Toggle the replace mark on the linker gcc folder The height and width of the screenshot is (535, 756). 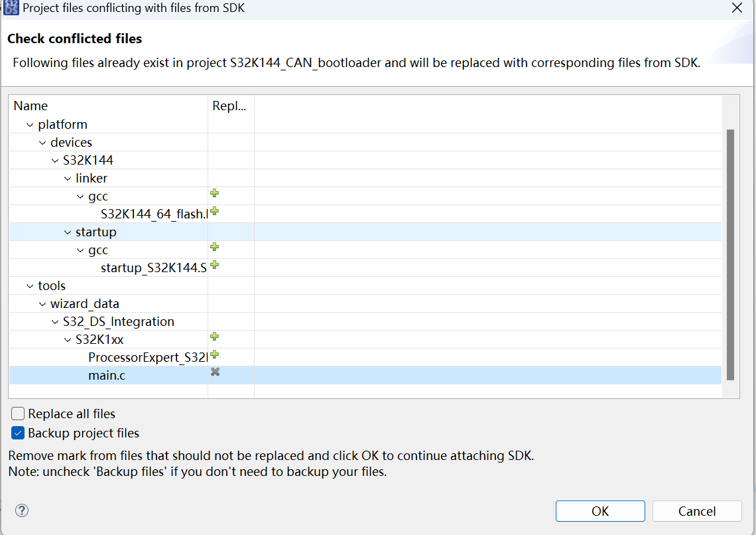214,193
